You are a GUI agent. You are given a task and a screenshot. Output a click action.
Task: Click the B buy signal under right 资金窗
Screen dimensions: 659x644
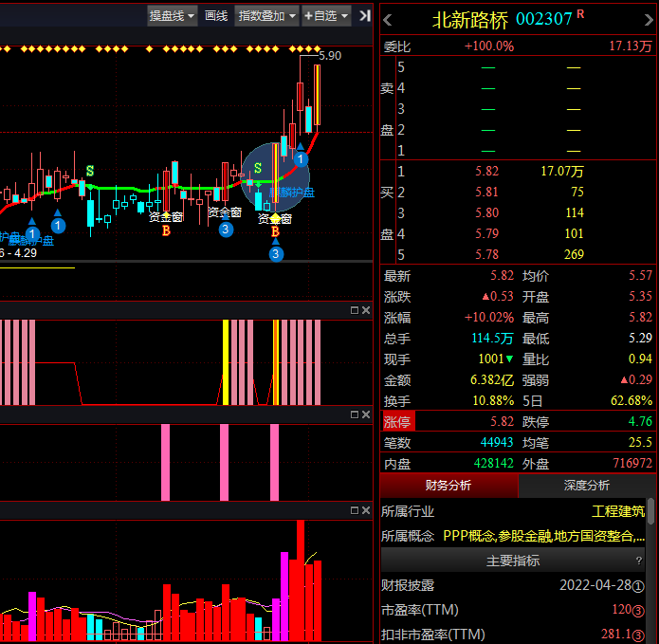pos(275,231)
